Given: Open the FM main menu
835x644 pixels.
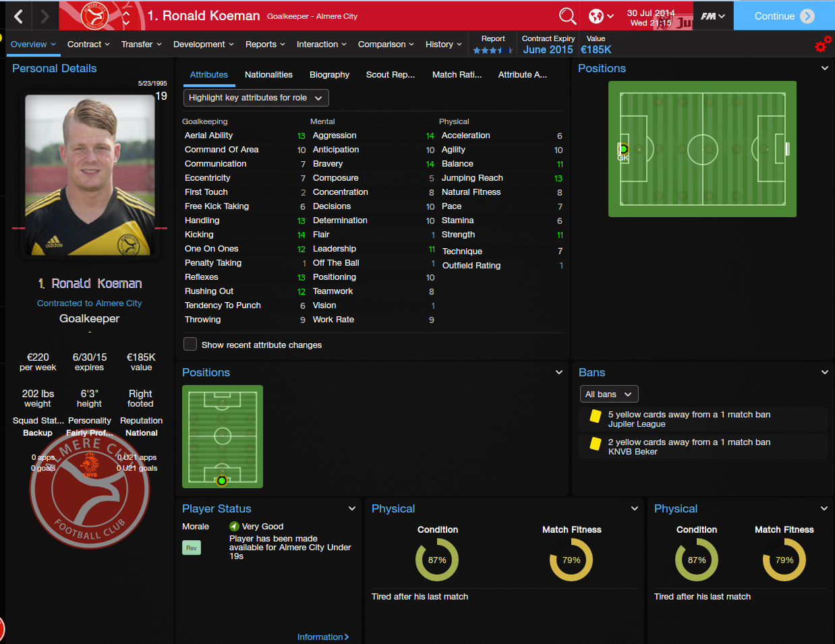Looking at the screenshot, I should [x=713, y=16].
